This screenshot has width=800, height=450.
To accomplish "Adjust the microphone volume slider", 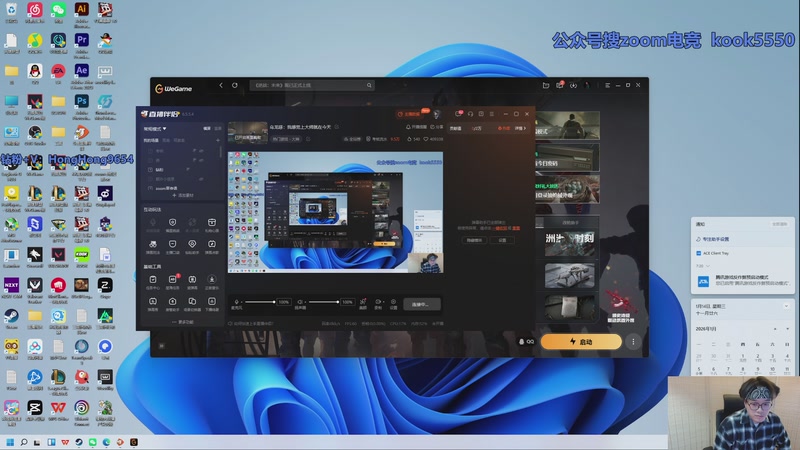I will pyautogui.click(x=260, y=301).
